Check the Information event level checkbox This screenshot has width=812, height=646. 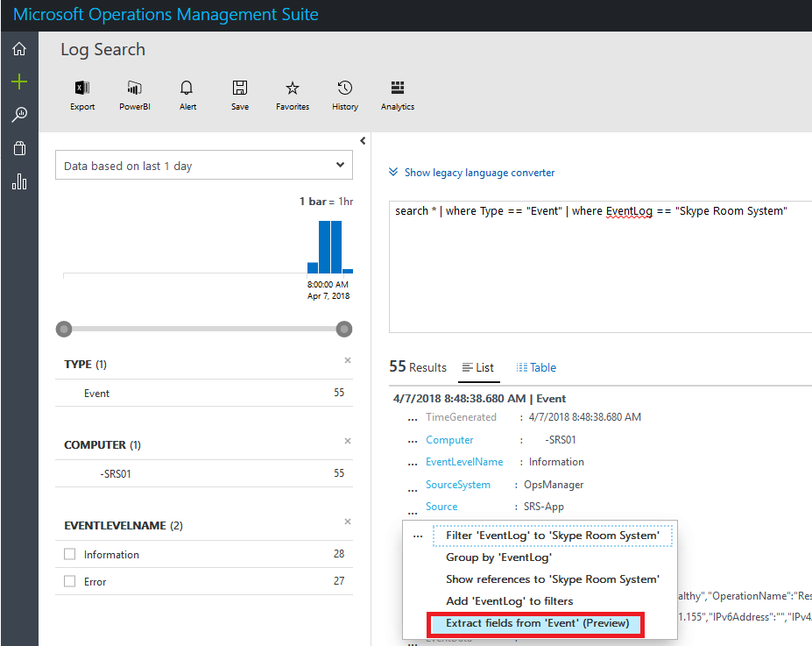point(69,554)
